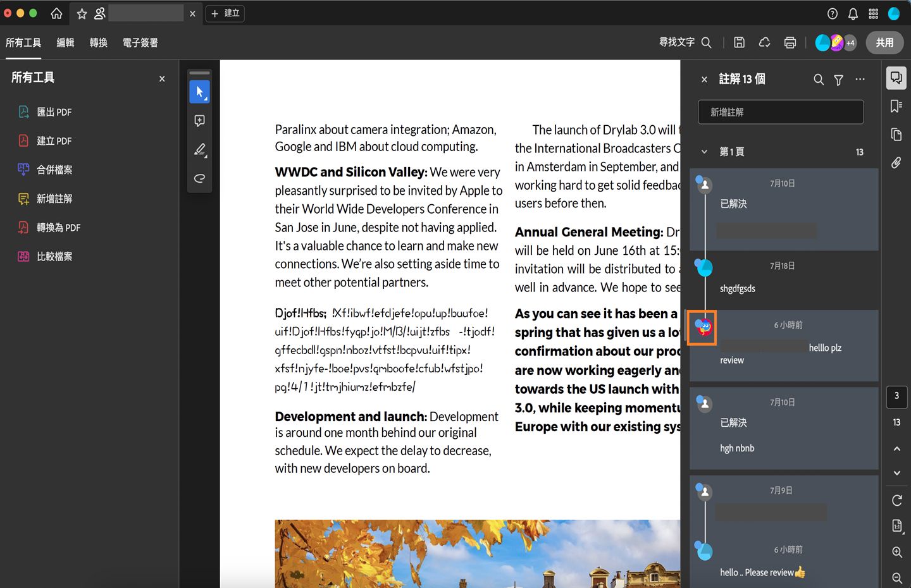Select the freeform draw tool

(x=199, y=179)
